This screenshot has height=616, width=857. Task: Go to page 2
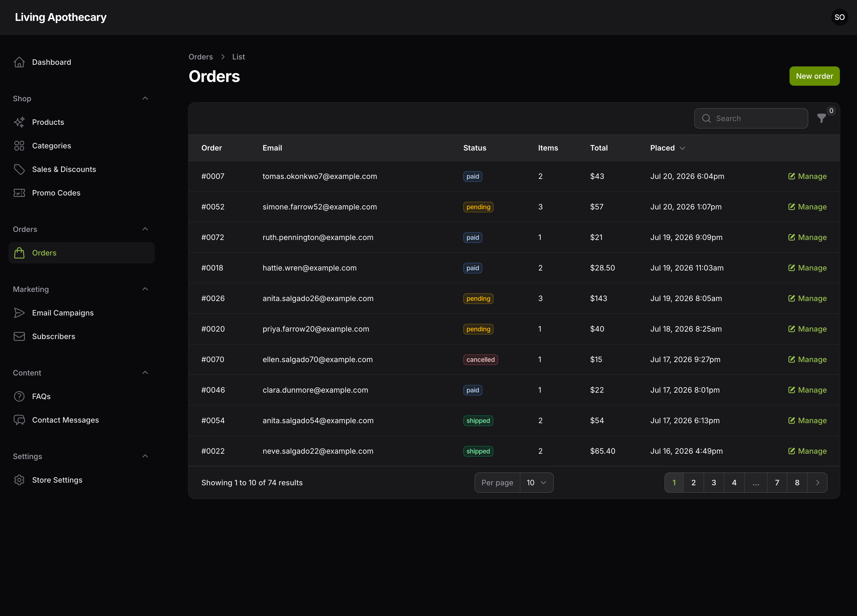point(693,483)
